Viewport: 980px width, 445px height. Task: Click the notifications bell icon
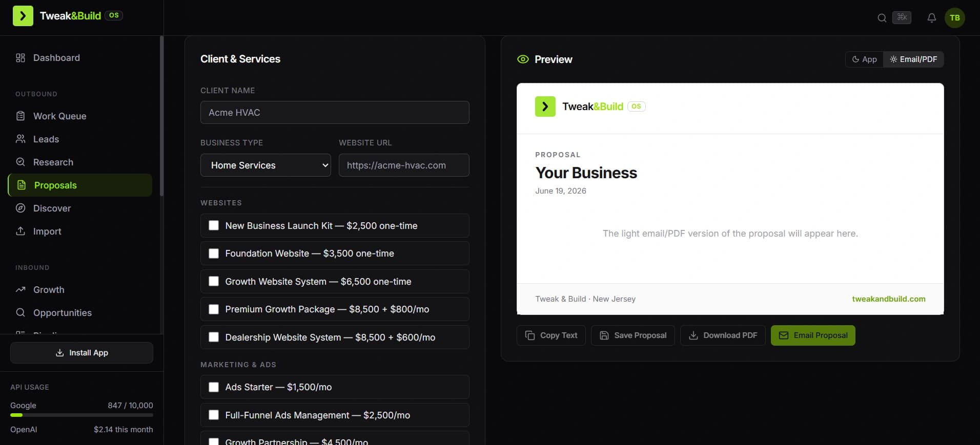tap(932, 18)
